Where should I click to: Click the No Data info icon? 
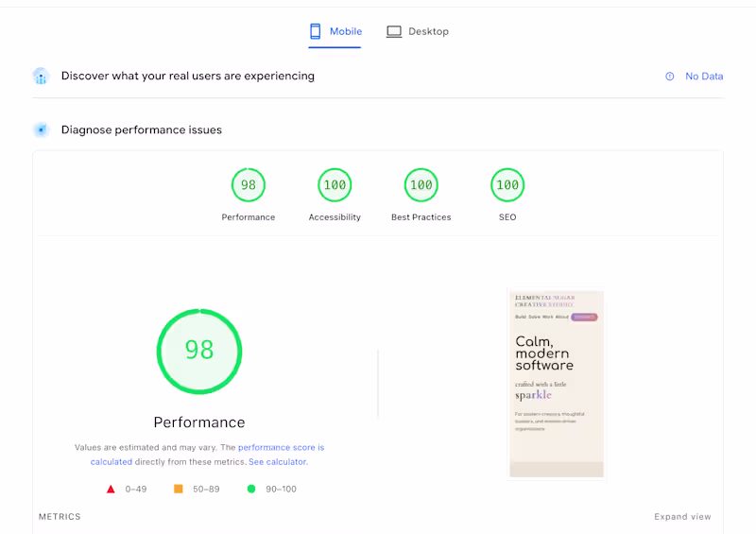(670, 77)
